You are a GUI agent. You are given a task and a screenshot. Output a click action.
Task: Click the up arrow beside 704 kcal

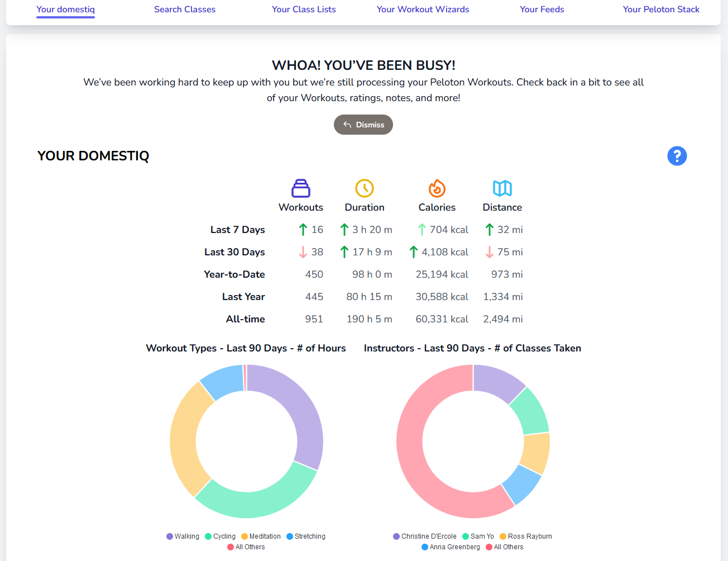(422, 230)
